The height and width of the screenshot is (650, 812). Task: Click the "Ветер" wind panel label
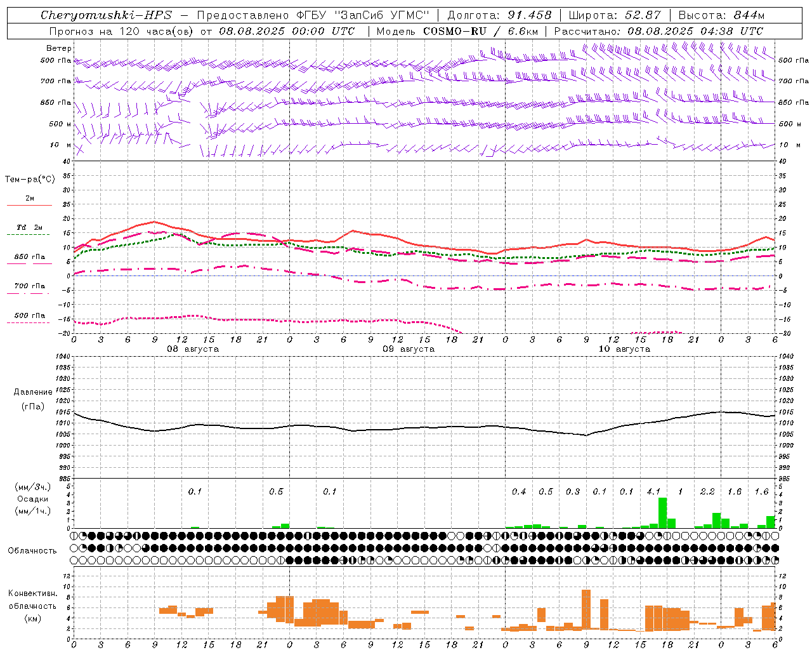click(59, 48)
